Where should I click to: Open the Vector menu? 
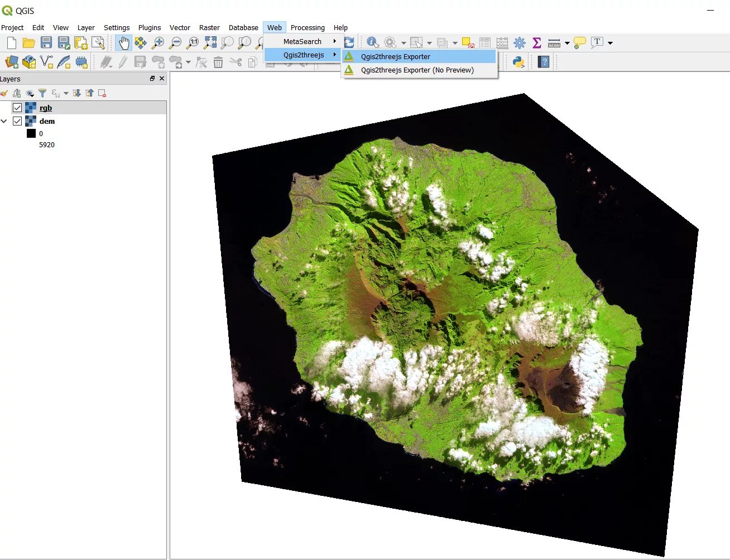[x=180, y=27]
